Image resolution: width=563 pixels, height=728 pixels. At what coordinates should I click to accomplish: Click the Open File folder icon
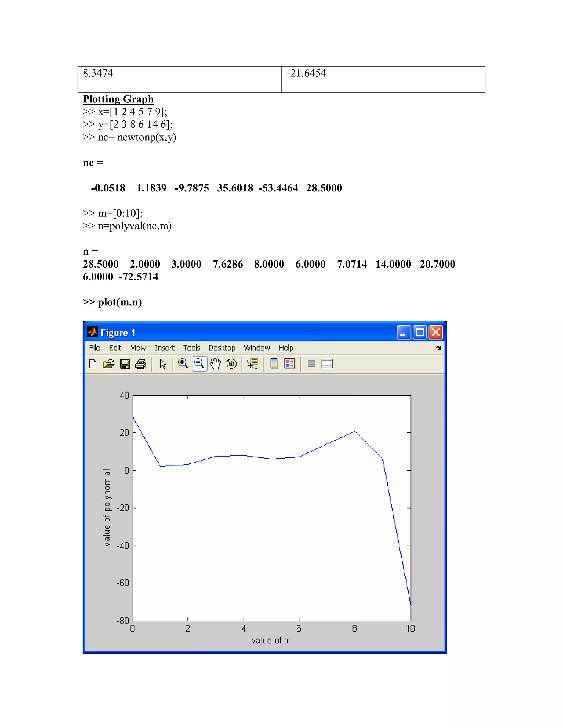(x=109, y=364)
